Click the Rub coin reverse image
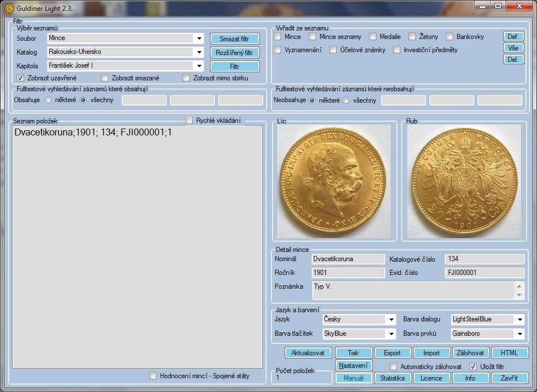This screenshot has width=537, height=392. pos(464,181)
